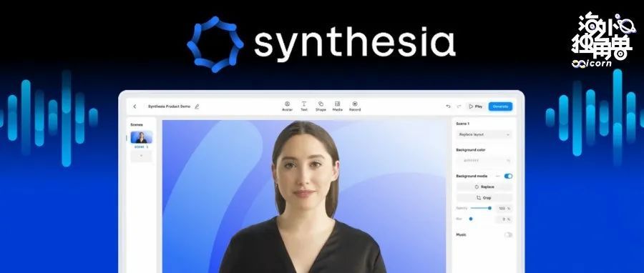Click the Crop background media button
The image size is (644, 273).
(484, 198)
